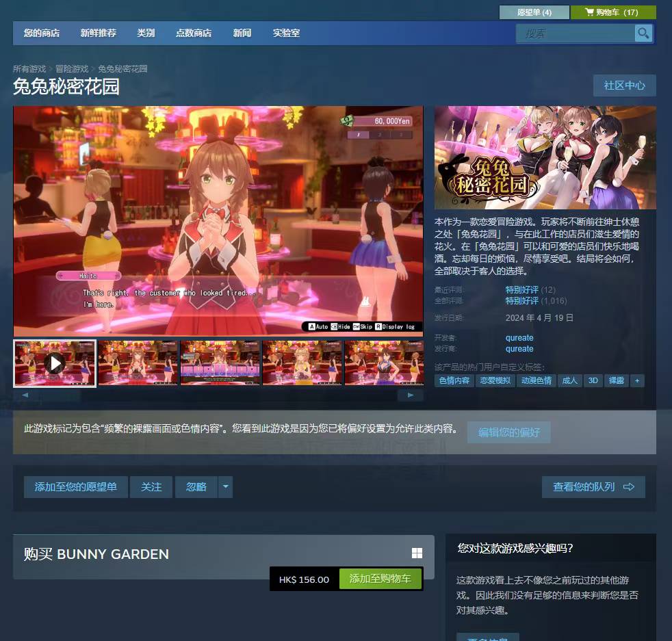Image resolution: width=672 pixels, height=641 pixels.
Task: Click right arrow of thumbnail strip
Action: (x=410, y=395)
